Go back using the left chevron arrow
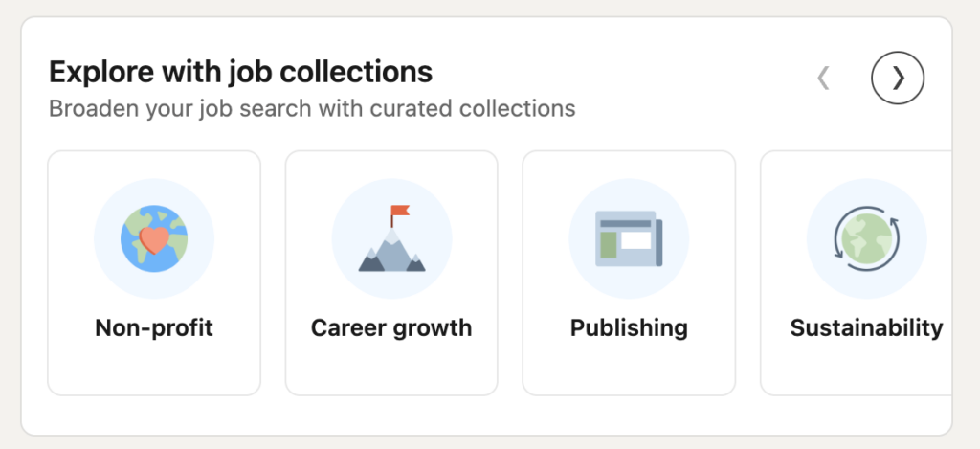 (x=823, y=78)
